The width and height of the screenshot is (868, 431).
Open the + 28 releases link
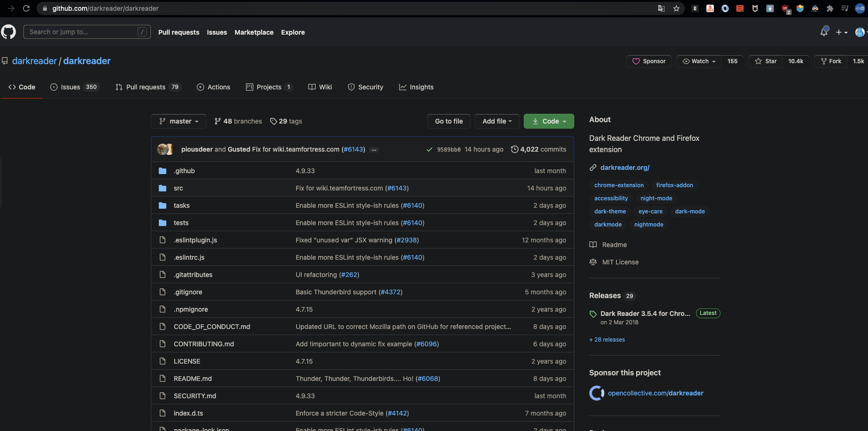[x=607, y=340]
